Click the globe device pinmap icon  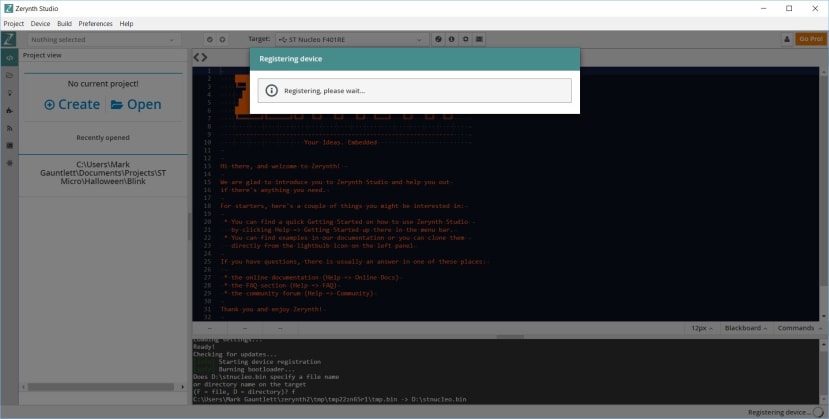(x=438, y=39)
